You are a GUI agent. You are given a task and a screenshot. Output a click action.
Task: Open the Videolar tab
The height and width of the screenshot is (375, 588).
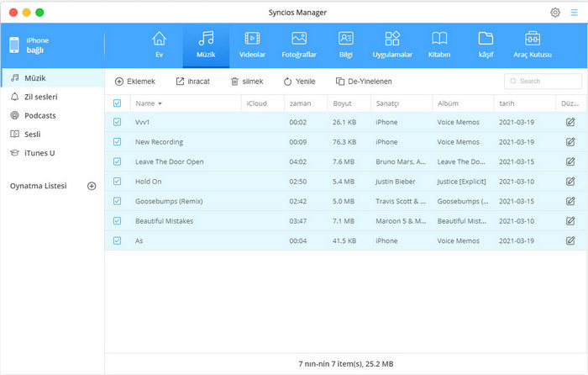pyautogui.click(x=252, y=45)
